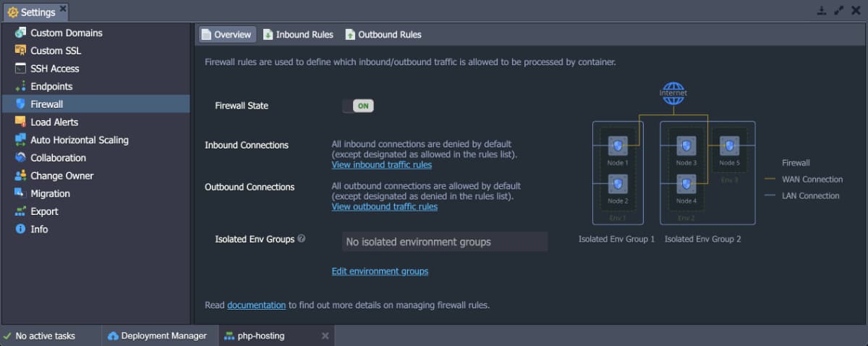Click the Custom SSL certificate icon
This screenshot has height=346, width=868.
coord(20,51)
